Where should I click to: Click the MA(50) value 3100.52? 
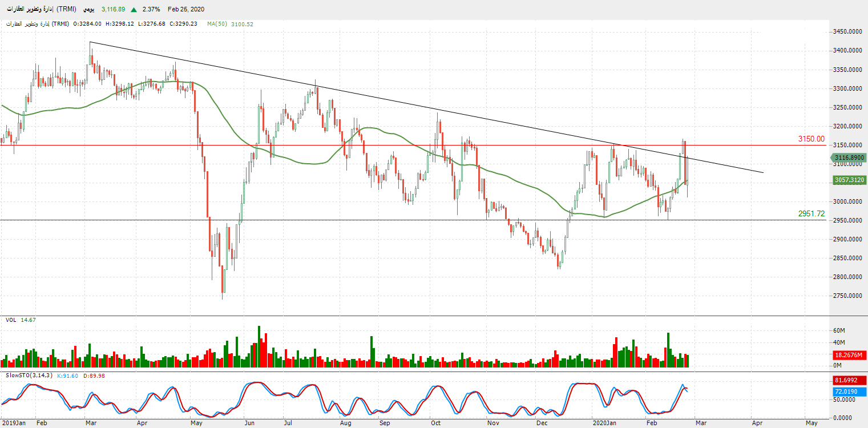tap(242, 24)
